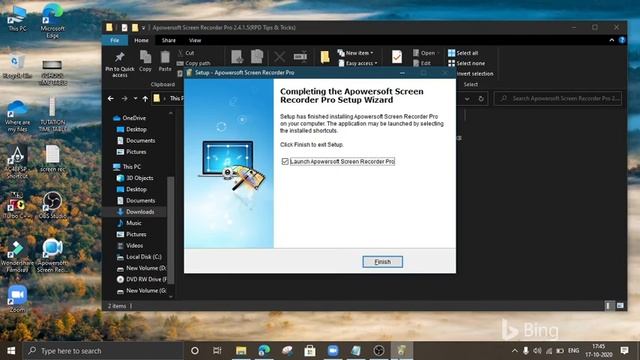
Task: Open Microsoft Edge desktop shortcut
Action: [x=53, y=21]
